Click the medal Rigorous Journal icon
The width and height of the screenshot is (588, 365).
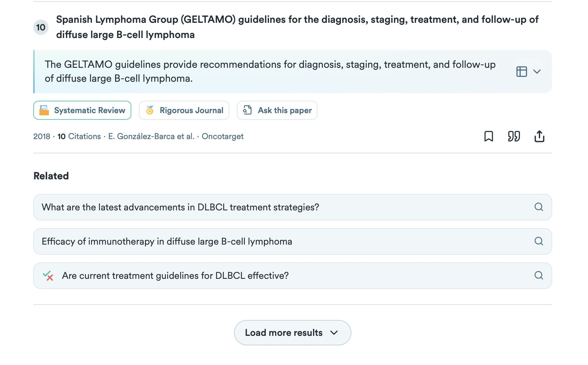pos(150,110)
